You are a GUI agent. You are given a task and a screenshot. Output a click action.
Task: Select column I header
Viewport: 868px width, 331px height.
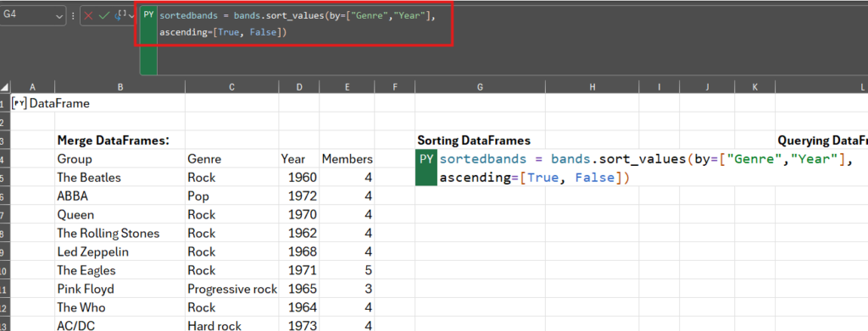tap(659, 86)
